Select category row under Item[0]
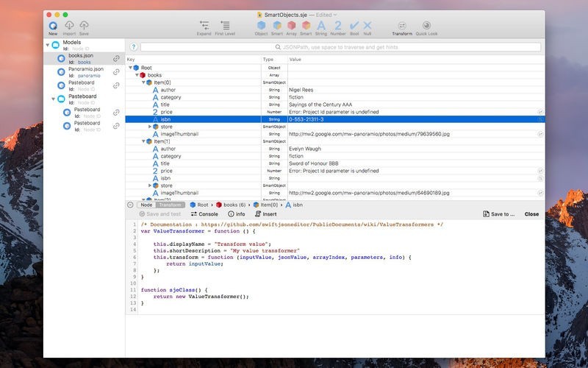588x368 pixels. click(335, 97)
